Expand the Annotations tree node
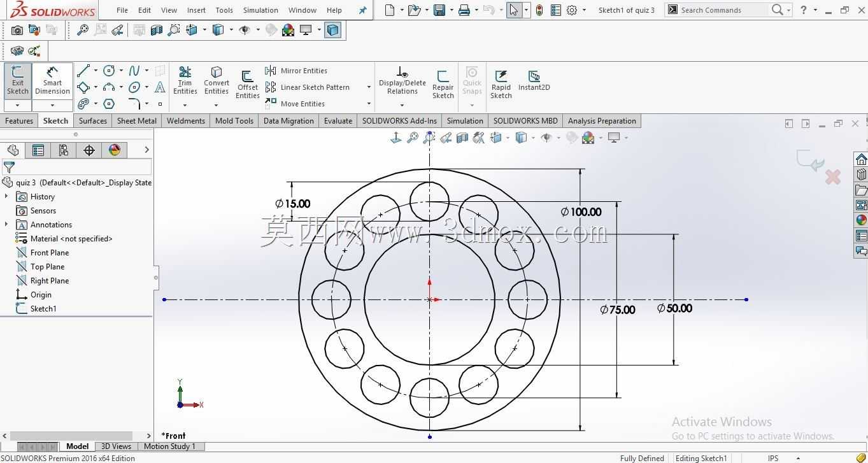The image size is (868, 463). click(6, 225)
